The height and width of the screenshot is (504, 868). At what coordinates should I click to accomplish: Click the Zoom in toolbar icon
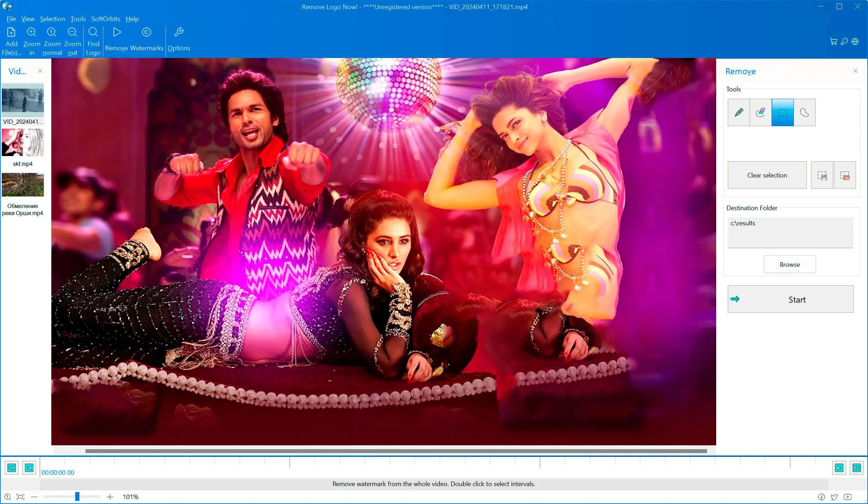(32, 32)
